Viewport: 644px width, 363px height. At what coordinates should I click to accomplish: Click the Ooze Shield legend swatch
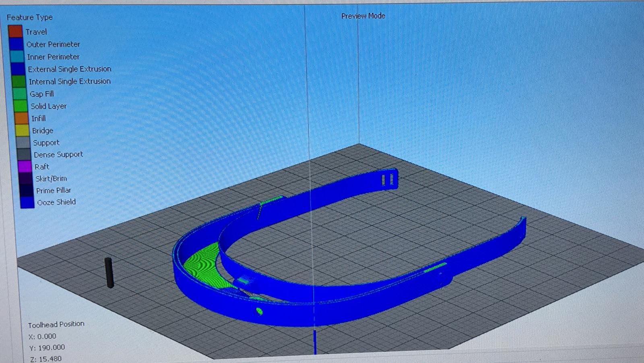(27, 202)
